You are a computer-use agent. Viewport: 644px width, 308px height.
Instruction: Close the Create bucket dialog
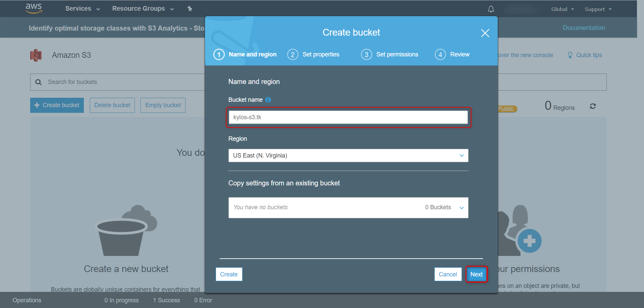pos(485,33)
